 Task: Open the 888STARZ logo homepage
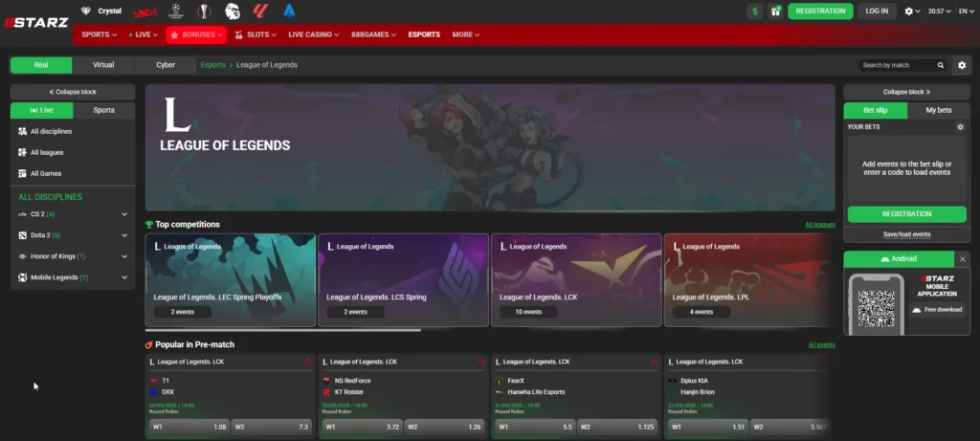(x=35, y=23)
